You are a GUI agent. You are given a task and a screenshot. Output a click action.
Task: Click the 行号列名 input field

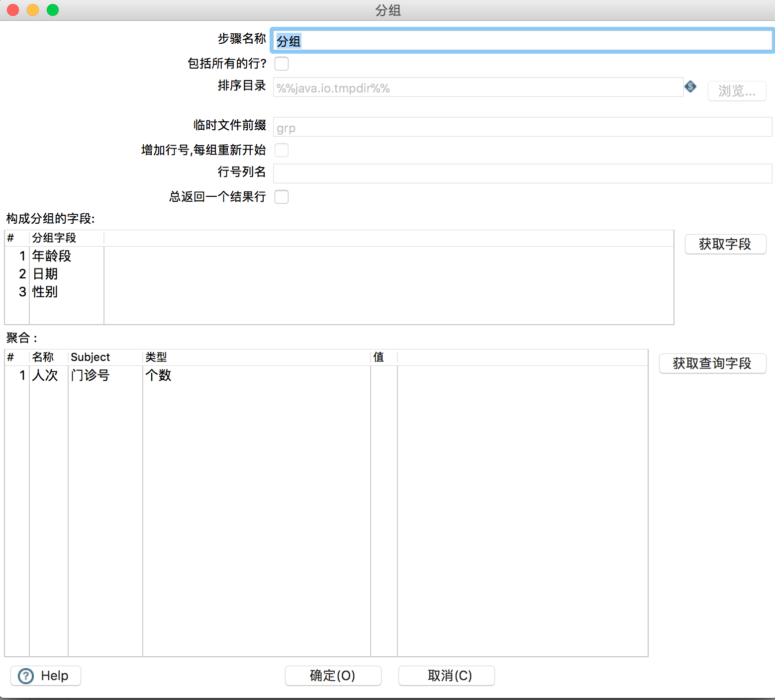(522, 174)
